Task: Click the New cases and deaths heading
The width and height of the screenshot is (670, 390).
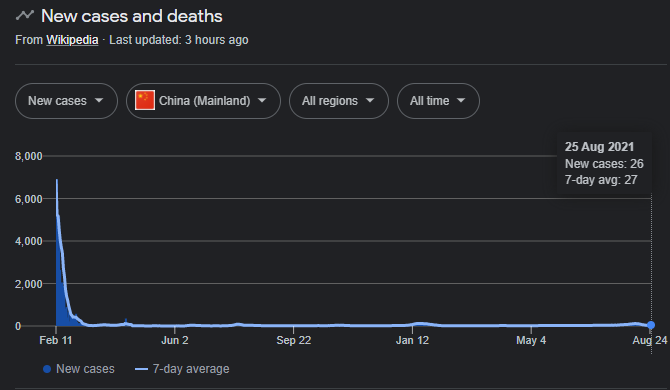Action: click(132, 16)
